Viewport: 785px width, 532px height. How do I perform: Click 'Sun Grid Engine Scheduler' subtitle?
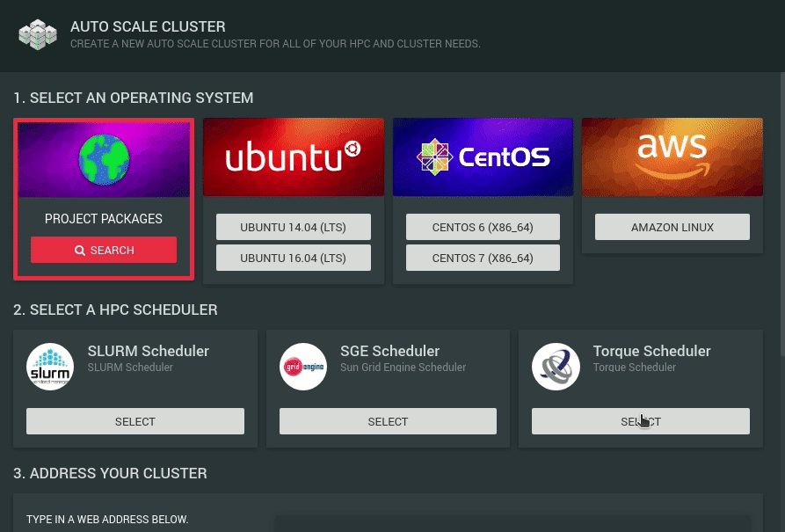(403, 368)
